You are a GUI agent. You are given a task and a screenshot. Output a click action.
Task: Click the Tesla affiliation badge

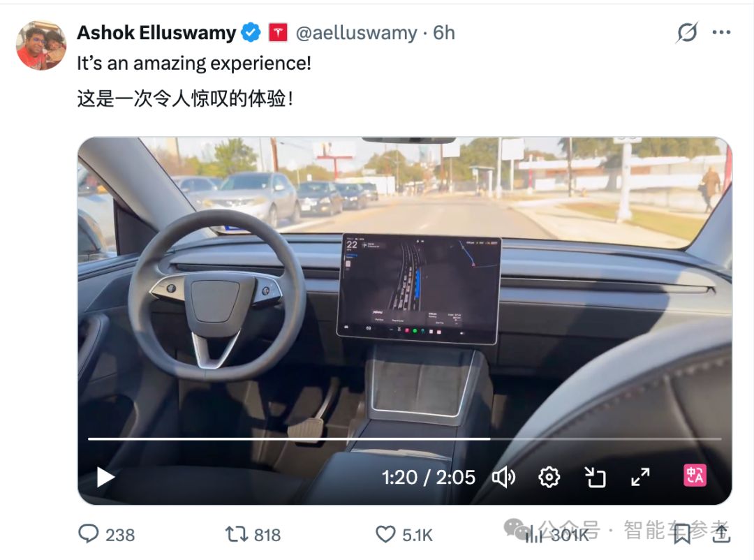(278, 33)
